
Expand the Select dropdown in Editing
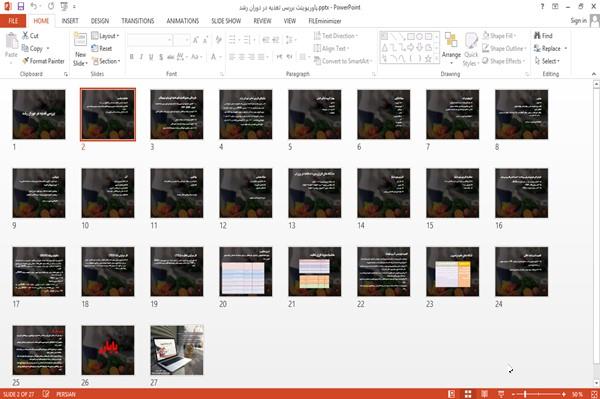click(547, 61)
